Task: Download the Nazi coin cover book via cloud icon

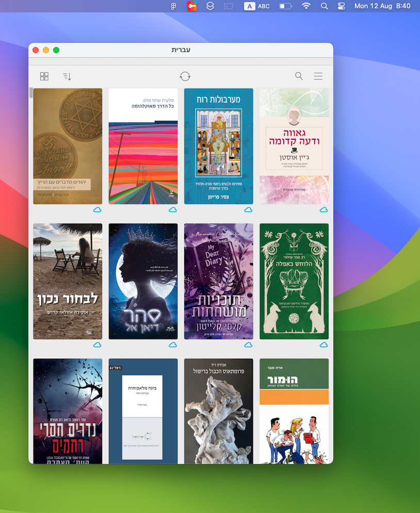Action: coord(98,210)
